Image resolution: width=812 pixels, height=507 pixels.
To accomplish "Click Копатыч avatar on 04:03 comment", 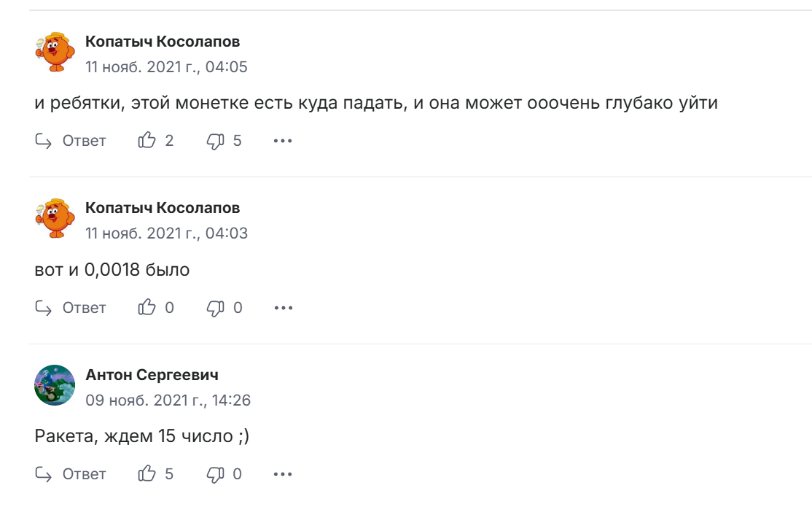I will click(55, 218).
